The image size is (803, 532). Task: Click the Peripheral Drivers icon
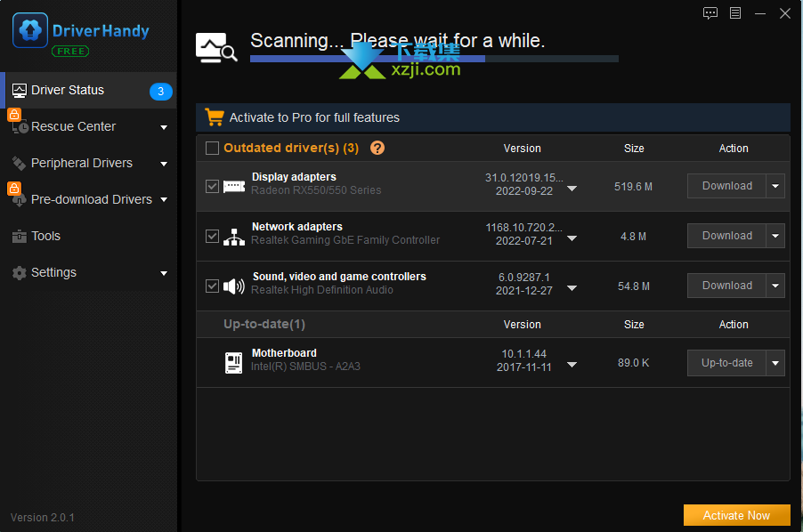20,163
